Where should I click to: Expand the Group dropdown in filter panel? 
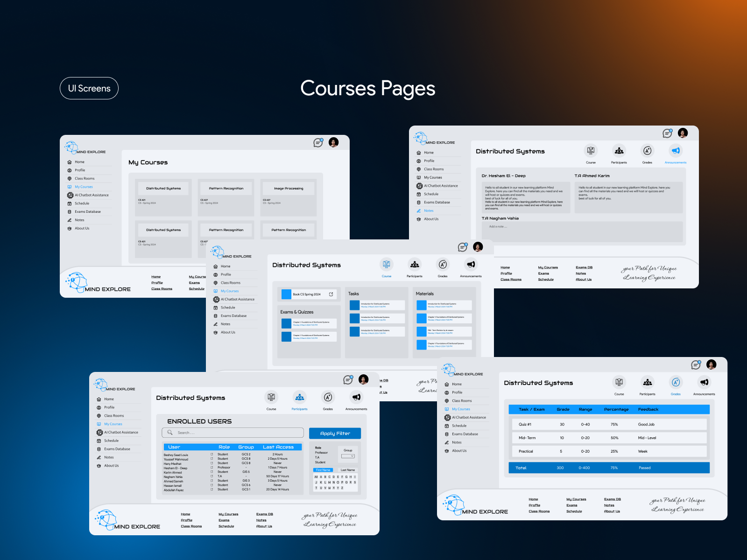pyautogui.click(x=348, y=456)
